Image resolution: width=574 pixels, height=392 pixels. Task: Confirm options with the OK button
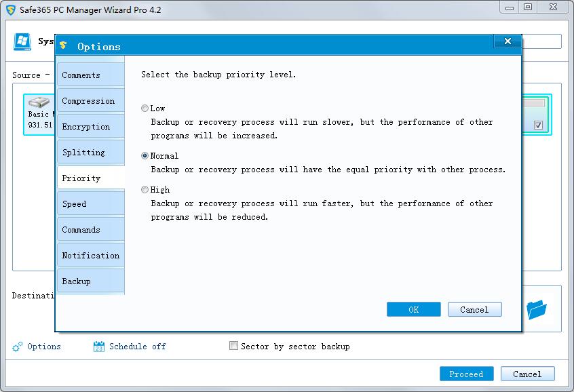[413, 310]
